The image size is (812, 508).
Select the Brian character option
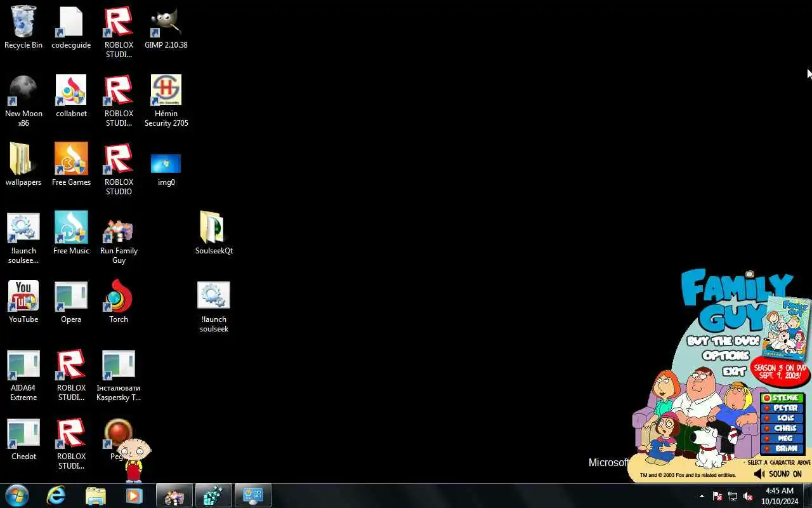[x=782, y=448]
